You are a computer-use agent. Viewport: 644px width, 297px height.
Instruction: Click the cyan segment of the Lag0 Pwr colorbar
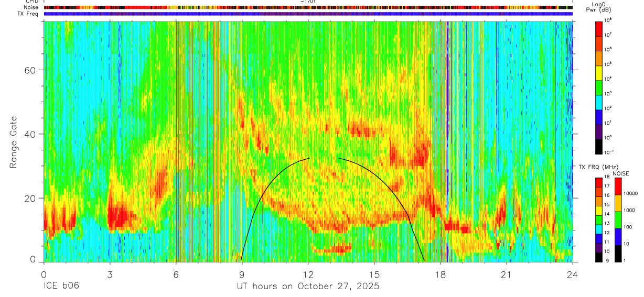(598, 102)
